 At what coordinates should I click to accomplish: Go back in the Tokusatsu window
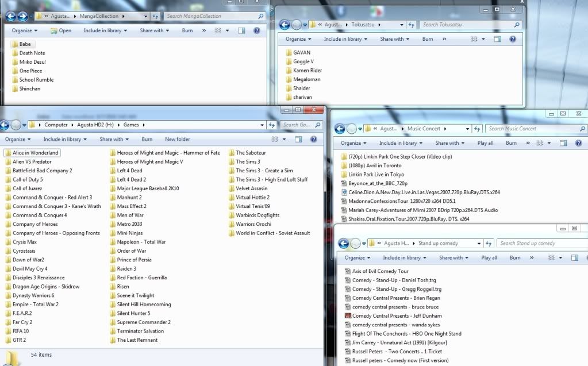[x=285, y=25]
